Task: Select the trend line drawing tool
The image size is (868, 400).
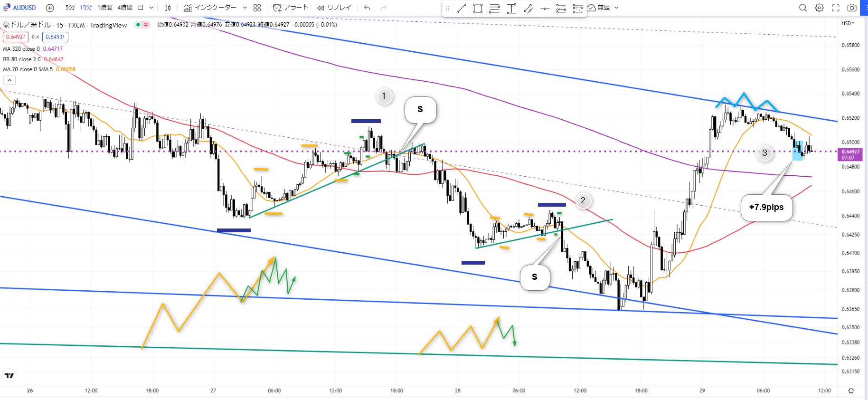Action: (461, 8)
